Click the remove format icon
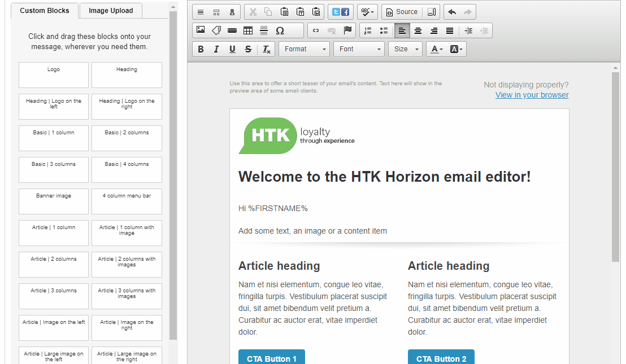626x364 pixels. (267, 49)
